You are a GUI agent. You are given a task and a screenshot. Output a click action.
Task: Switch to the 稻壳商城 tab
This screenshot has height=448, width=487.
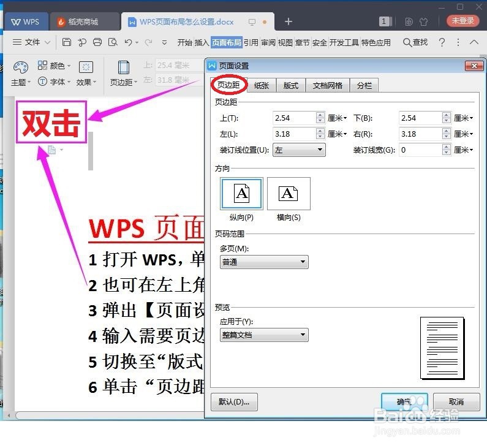(x=84, y=21)
